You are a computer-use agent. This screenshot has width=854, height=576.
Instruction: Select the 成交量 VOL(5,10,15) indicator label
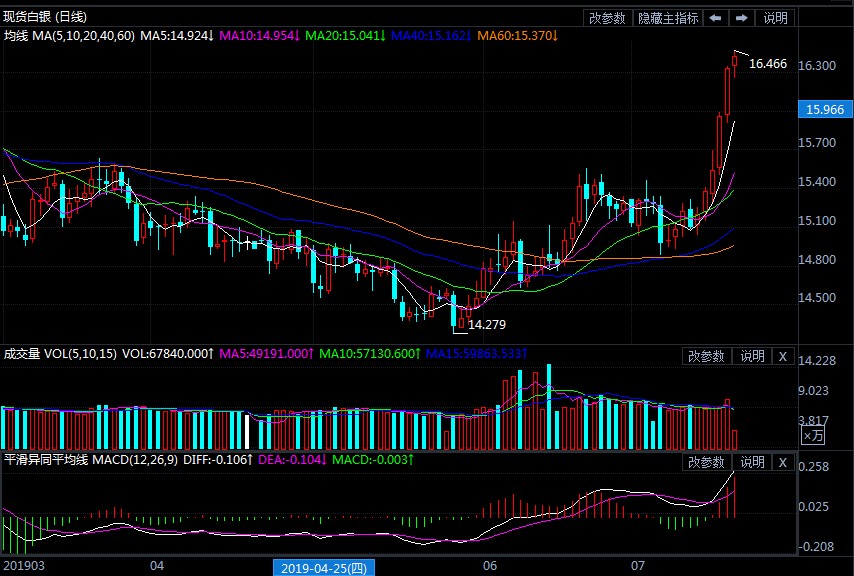(59, 354)
